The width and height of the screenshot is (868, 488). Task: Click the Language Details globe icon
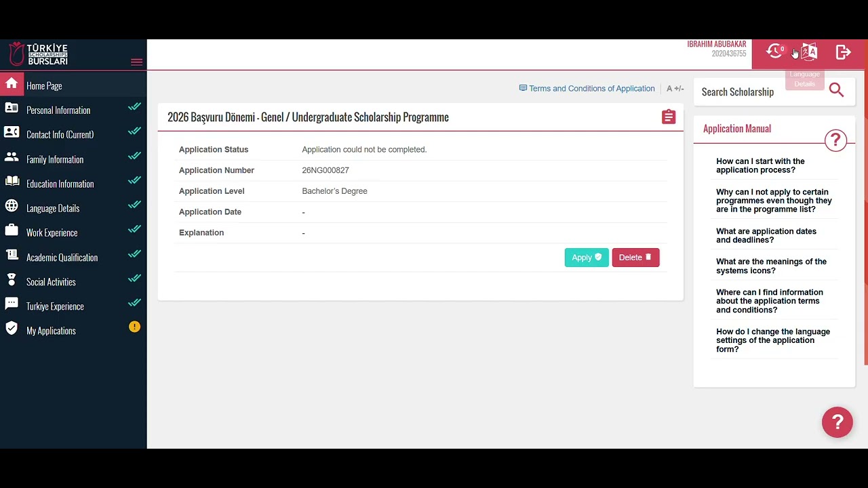tap(12, 205)
